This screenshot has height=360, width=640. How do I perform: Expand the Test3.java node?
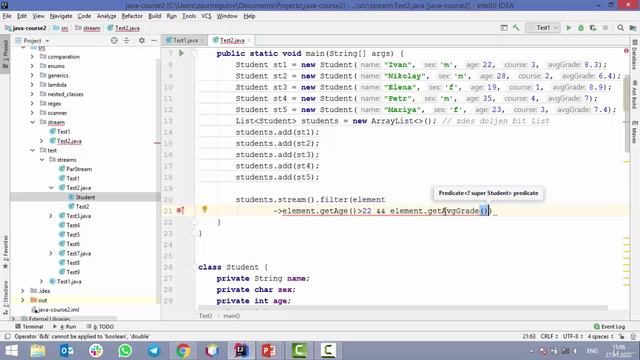point(51,216)
